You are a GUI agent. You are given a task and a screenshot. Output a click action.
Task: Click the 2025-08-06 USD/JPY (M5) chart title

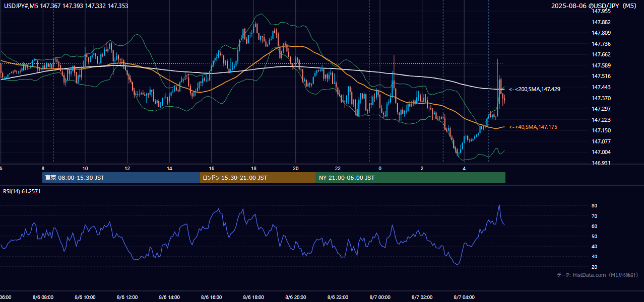(x=595, y=6)
